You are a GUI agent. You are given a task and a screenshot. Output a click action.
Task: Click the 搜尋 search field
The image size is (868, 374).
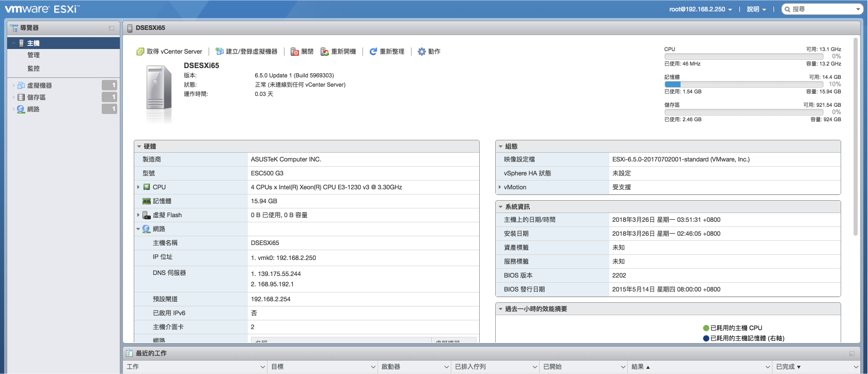822,9
